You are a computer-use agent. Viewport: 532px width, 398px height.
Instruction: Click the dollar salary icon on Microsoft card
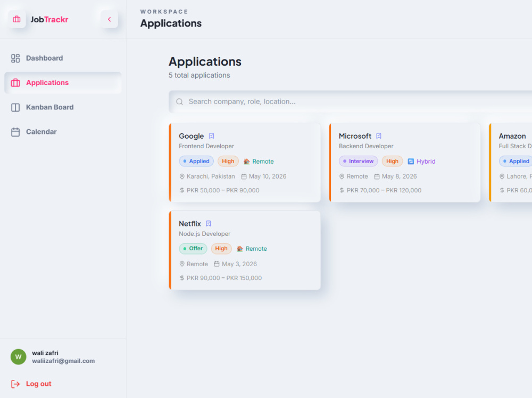[342, 191]
